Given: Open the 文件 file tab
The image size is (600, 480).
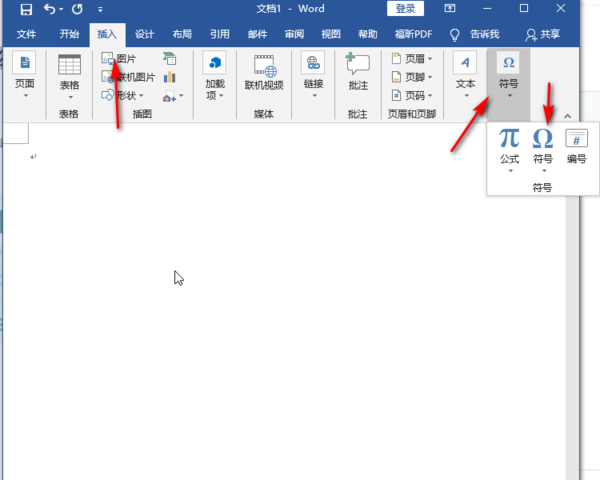Looking at the screenshot, I should 26,34.
